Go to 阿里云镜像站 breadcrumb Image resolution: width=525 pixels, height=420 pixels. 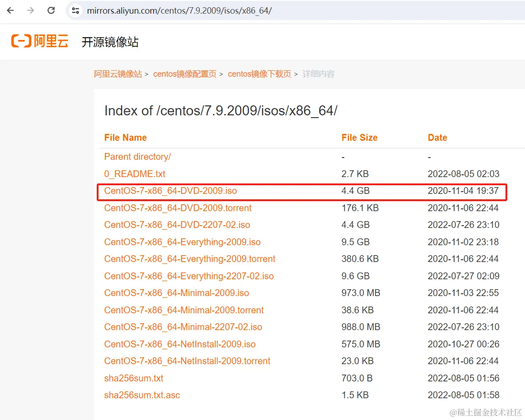point(118,74)
